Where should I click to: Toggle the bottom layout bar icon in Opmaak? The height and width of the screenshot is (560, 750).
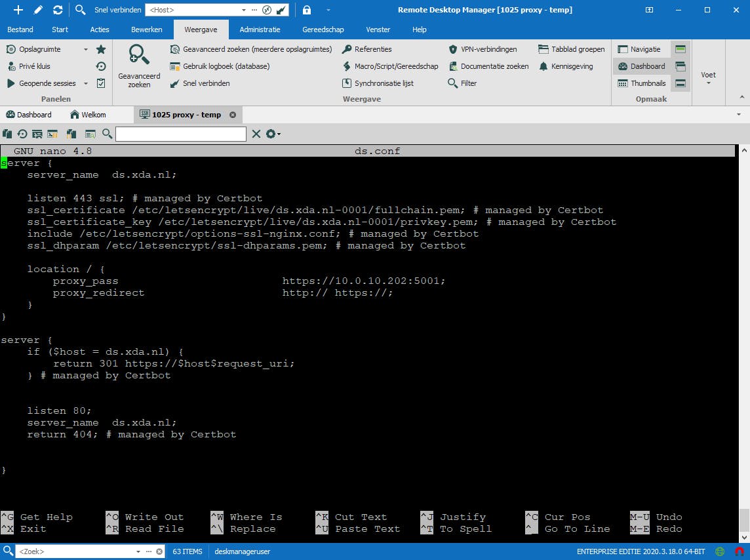coord(680,83)
